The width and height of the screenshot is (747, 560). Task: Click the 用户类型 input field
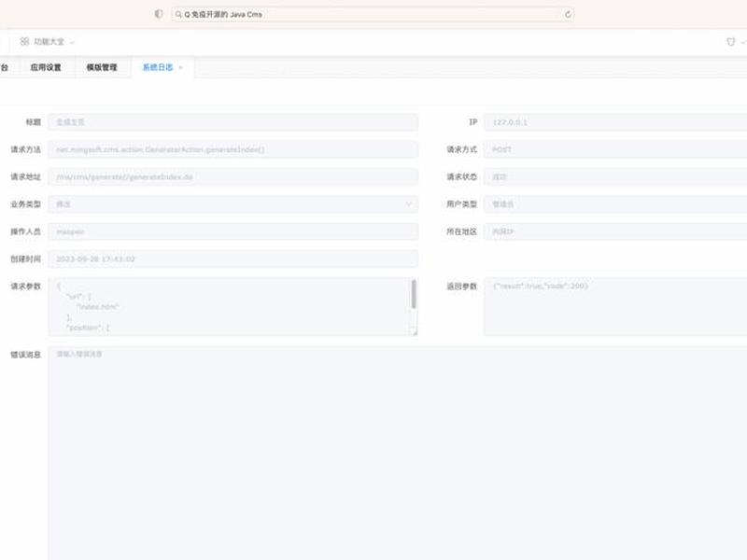coord(615,204)
